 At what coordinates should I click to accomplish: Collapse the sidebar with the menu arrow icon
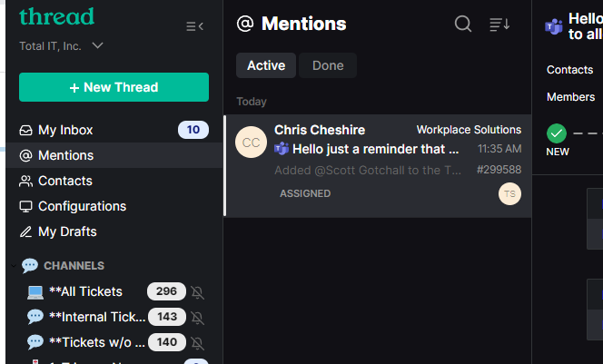tap(194, 26)
